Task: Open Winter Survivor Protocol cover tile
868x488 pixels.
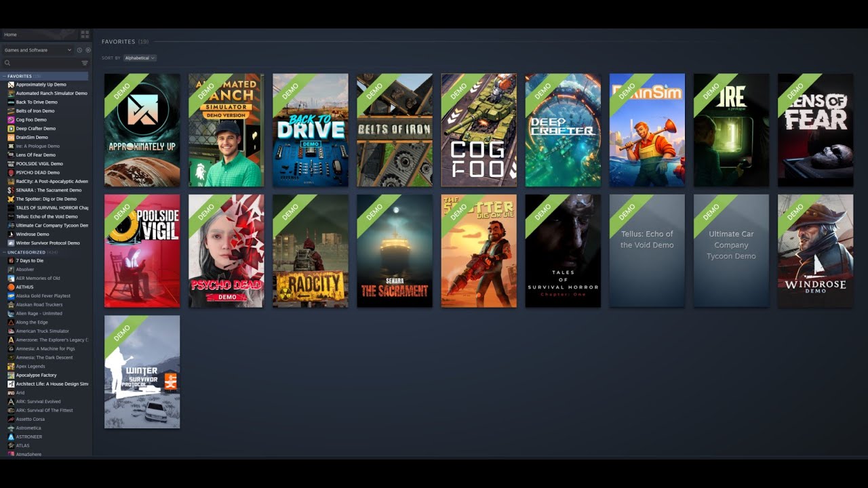Action: click(x=142, y=371)
